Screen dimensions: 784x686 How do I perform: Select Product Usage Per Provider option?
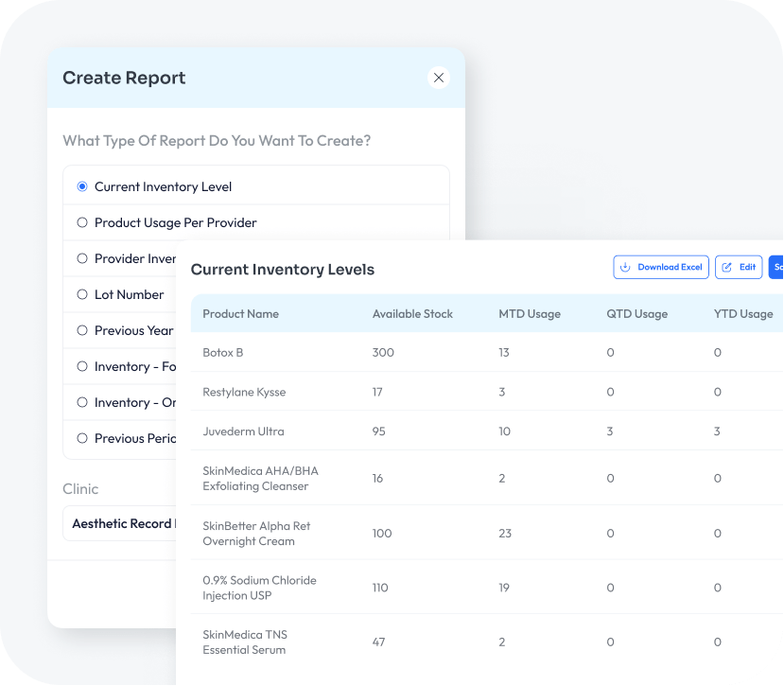pos(82,222)
